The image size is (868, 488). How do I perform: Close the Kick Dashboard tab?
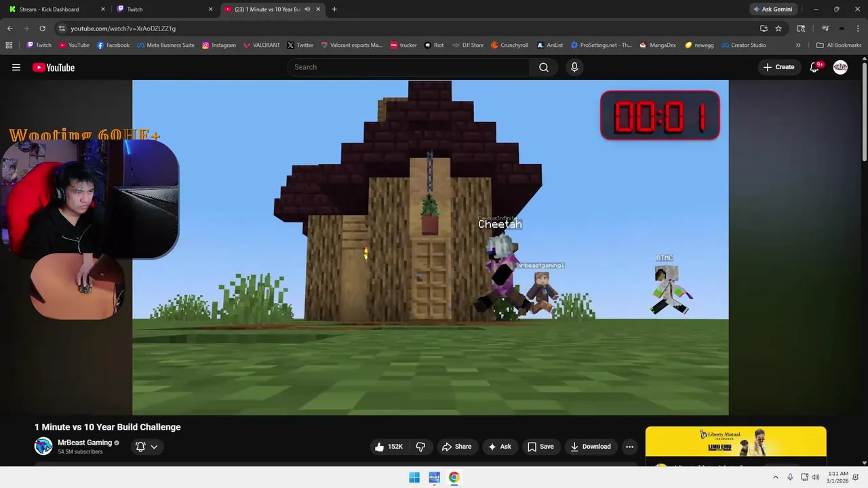coord(103,9)
